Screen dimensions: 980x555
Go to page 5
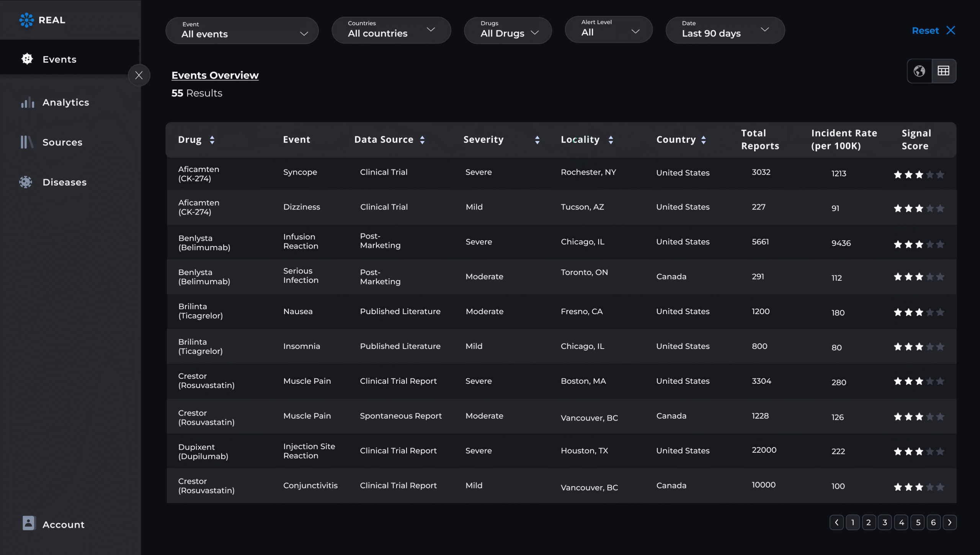coord(918,522)
